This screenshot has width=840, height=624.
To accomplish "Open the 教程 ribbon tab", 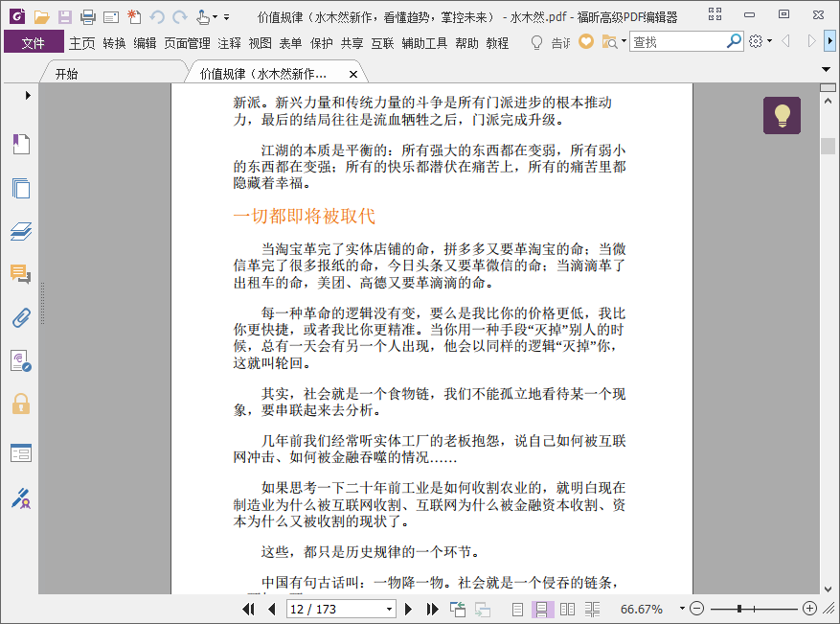I will [x=497, y=43].
